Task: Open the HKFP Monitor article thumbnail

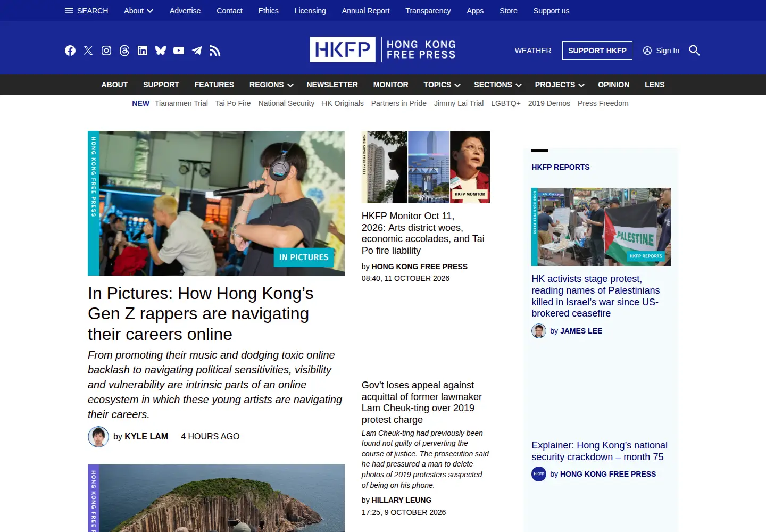Action: pos(426,167)
